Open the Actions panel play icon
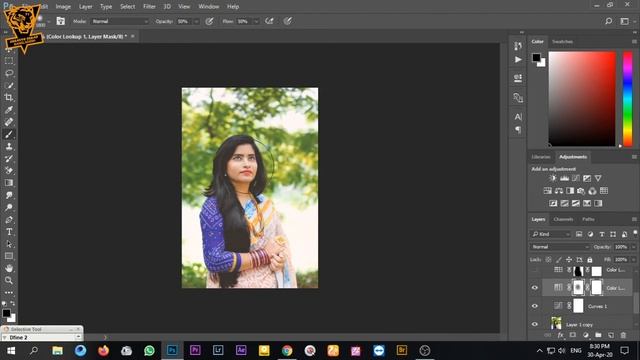This screenshot has width=640, height=360. point(518,60)
